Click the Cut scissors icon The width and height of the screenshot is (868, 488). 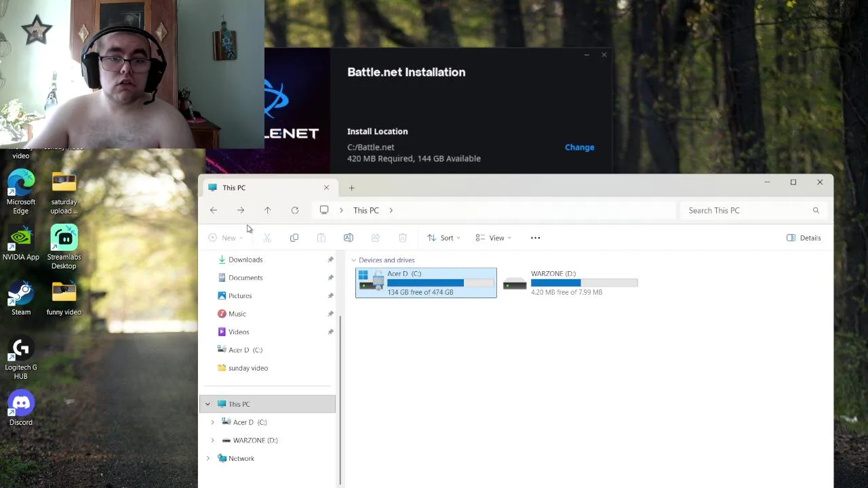(267, 238)
